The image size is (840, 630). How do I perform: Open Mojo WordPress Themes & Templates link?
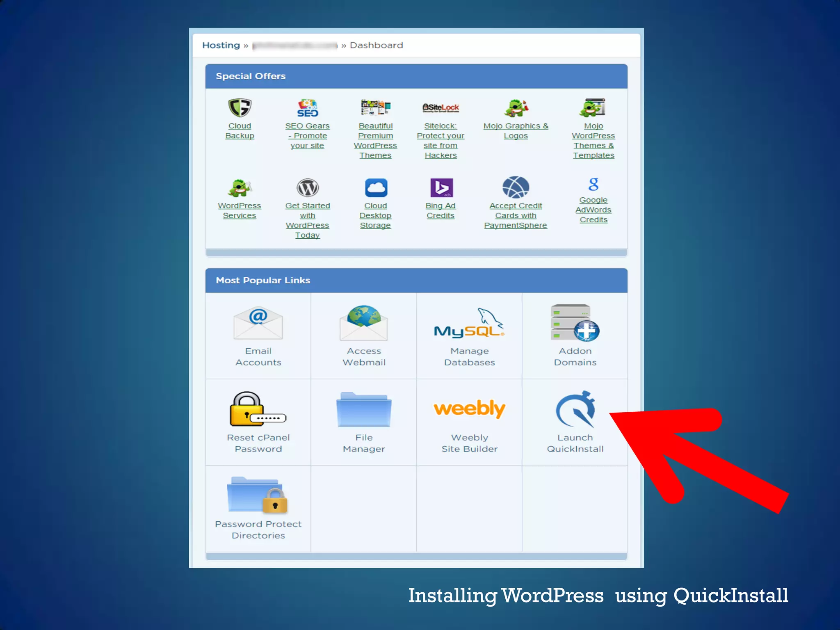(x=593, y=141)
